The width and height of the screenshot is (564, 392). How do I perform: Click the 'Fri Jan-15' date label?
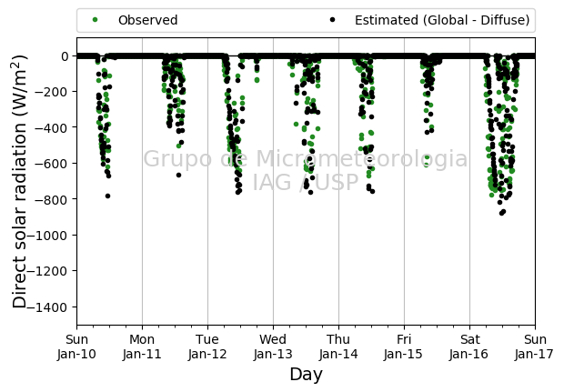(404, 347)
